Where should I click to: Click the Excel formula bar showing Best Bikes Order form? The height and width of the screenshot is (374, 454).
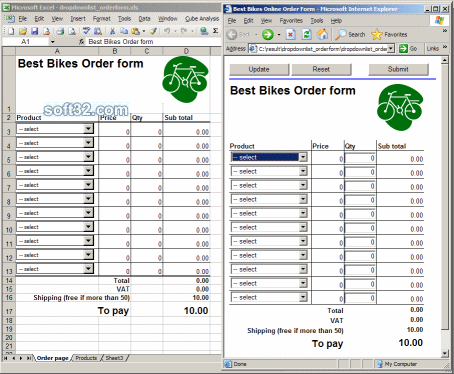point(154,42)
